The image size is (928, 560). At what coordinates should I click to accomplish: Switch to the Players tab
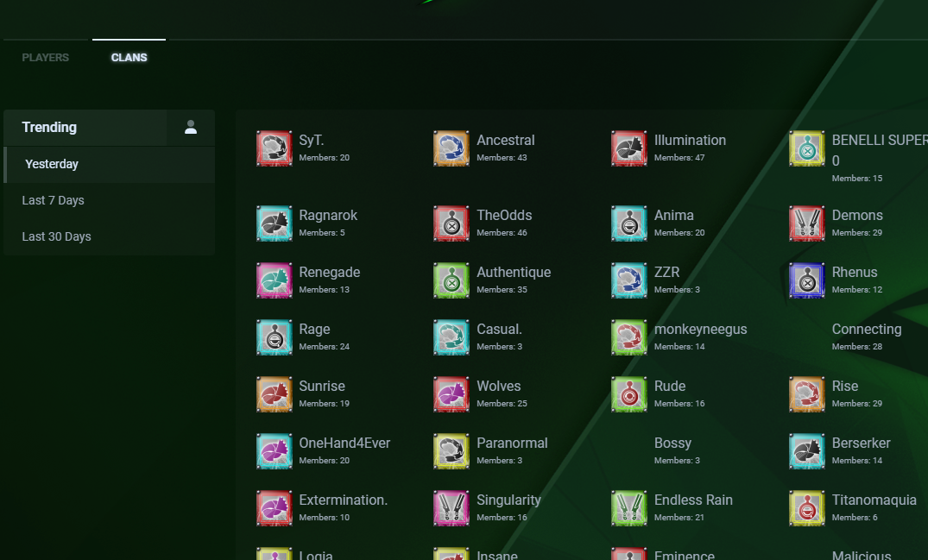pyautogui.click(x=46, y=58)
